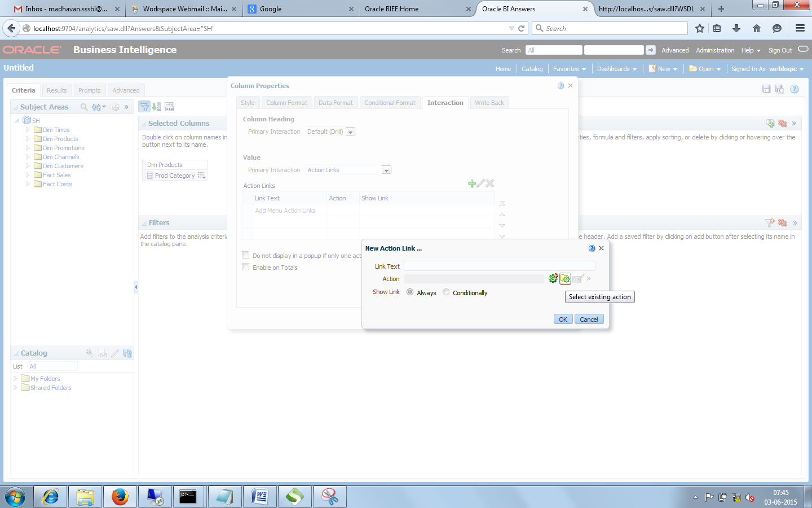Click the Home link in global header
The height and width of the screenshot is (508, 812).
(x=503, y=69)
